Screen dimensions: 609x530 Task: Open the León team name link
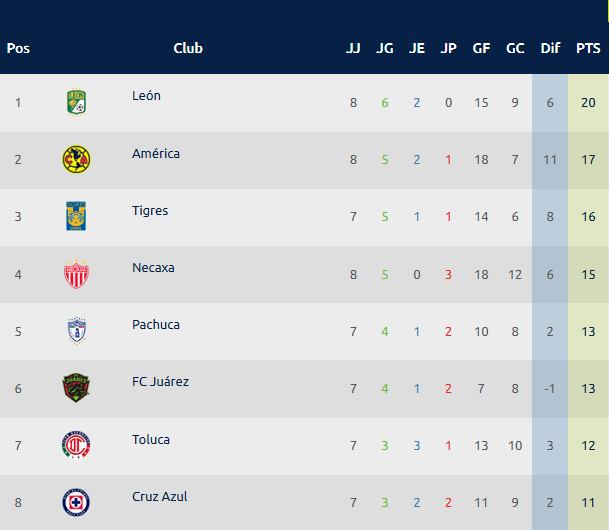[x=146, y=96]
